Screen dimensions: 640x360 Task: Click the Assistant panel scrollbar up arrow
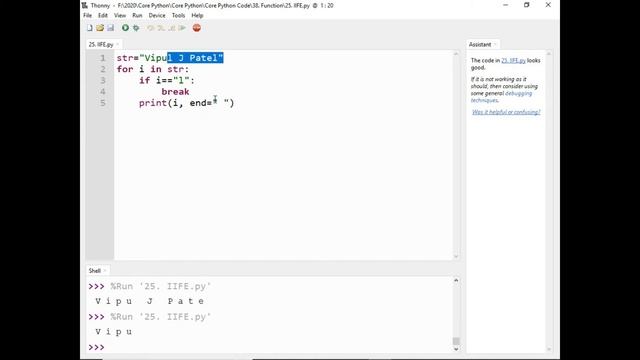coord(549,53)
